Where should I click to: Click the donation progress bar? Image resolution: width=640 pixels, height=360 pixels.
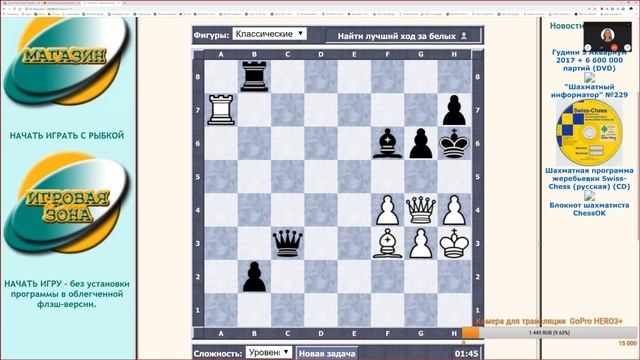coord(550,333)
